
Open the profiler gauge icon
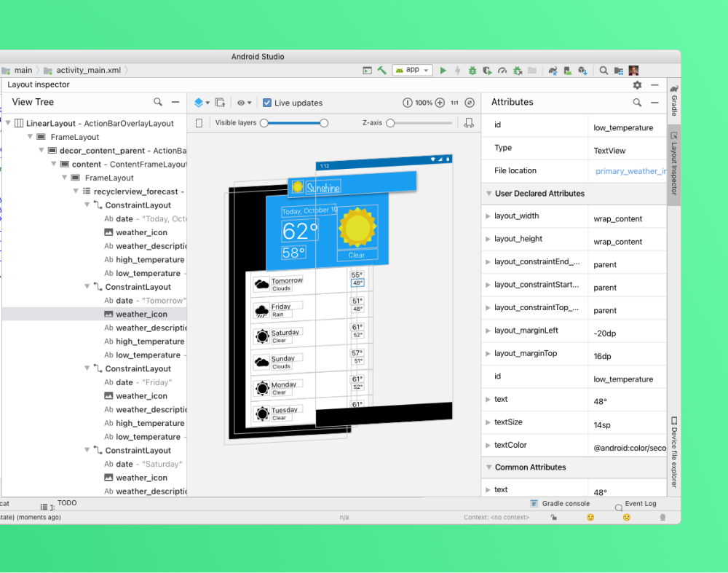coord(502,71)
